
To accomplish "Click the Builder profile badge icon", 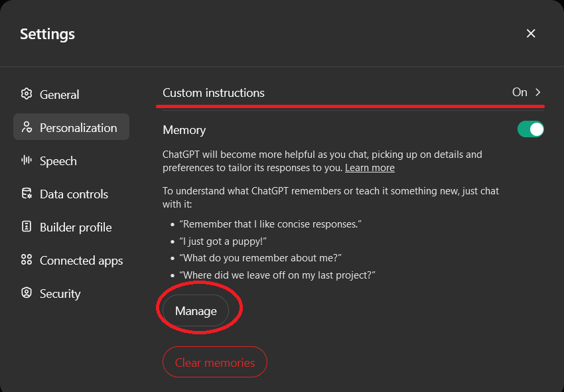I will [x=27, y=227].
